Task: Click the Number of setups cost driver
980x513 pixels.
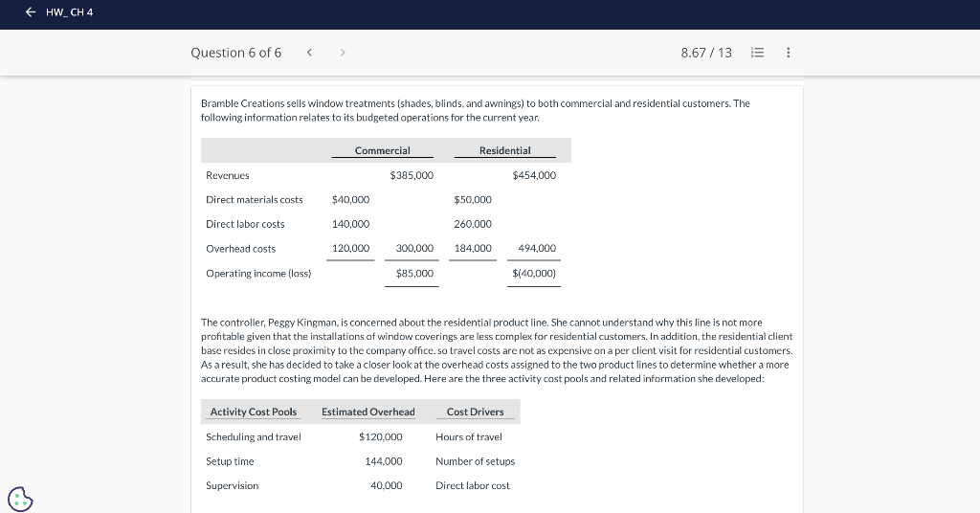Action: [x=475, y=461]
